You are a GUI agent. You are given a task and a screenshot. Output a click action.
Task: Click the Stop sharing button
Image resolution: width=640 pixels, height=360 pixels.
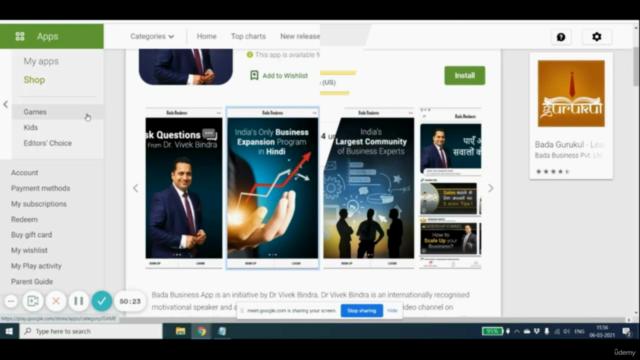point(361,311)
